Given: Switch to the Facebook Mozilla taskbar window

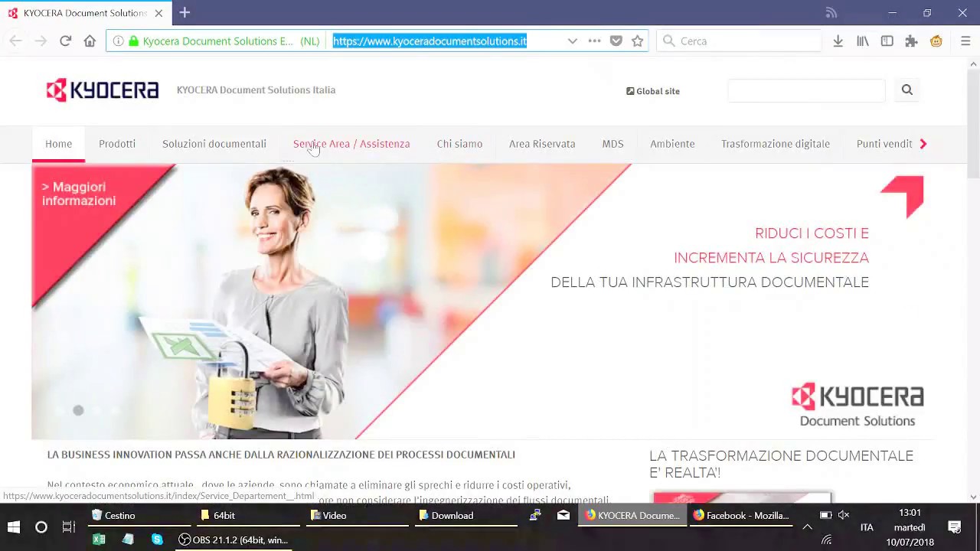Looking at the screenshot, I should 740,516.
